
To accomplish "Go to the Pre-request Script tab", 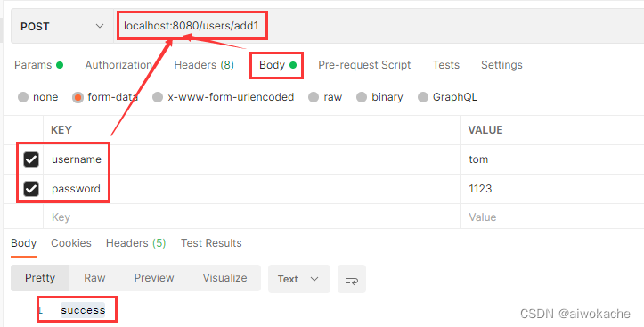I will tap(364, 65).
